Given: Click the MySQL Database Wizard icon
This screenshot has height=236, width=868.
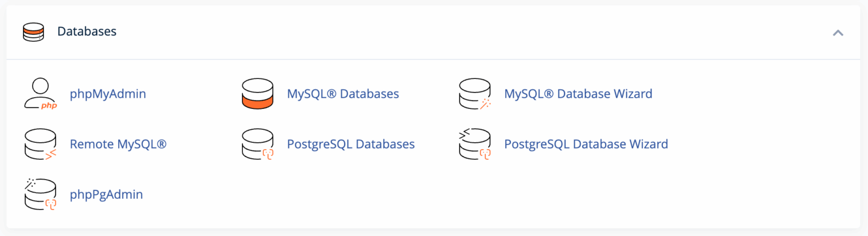Looking at the screenshot, I should click(x=474, y=94).
